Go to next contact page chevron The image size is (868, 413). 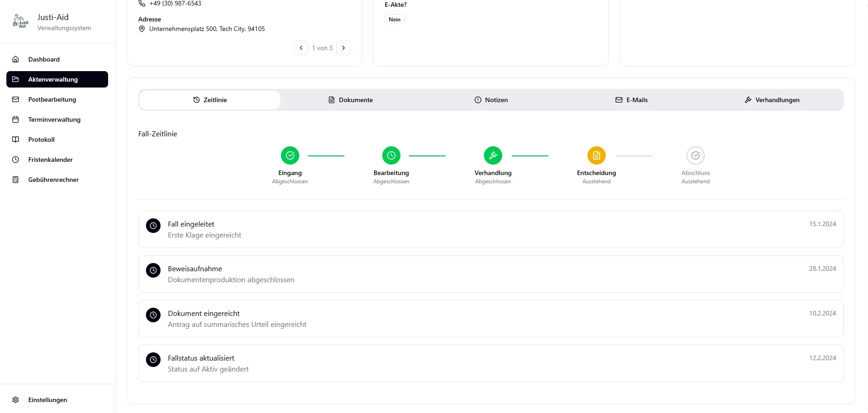click(343, 48)
